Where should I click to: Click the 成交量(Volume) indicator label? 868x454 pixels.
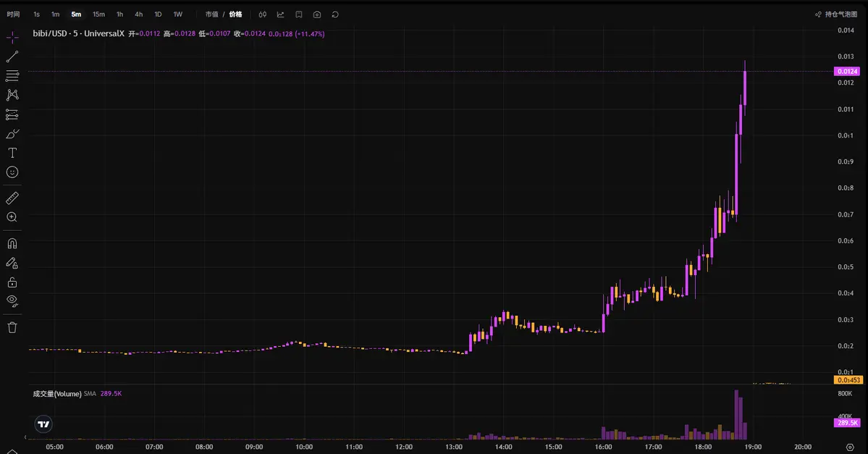pos(57,394)
